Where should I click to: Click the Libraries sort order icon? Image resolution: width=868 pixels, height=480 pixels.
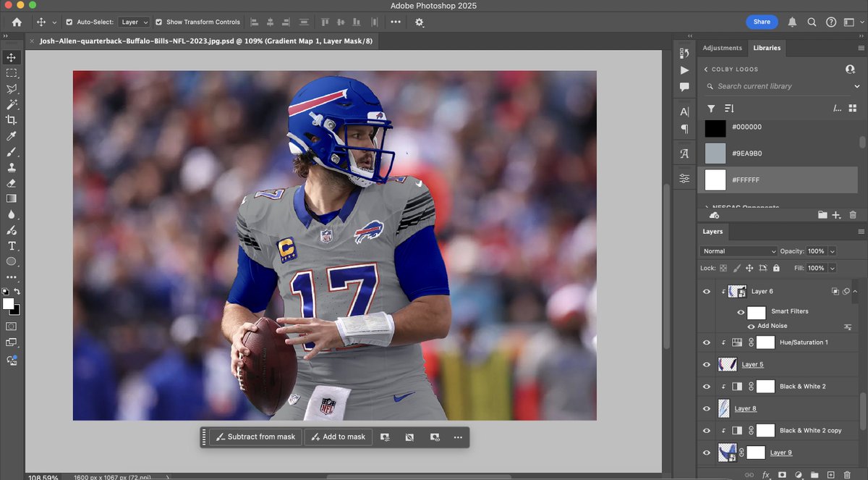coord(729,109)
